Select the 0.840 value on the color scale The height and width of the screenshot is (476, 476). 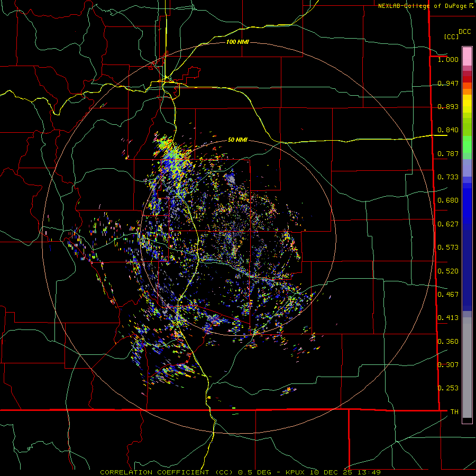pos(448,130)
